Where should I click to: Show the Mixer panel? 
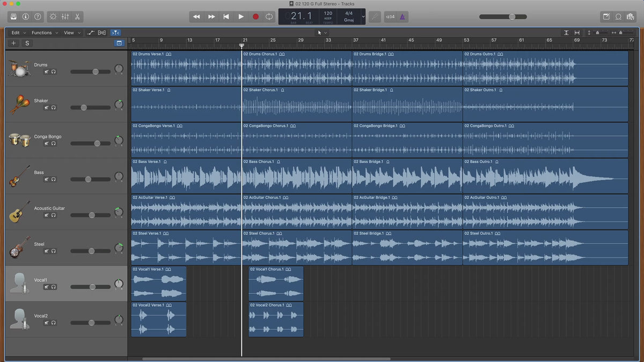[65, 17]
